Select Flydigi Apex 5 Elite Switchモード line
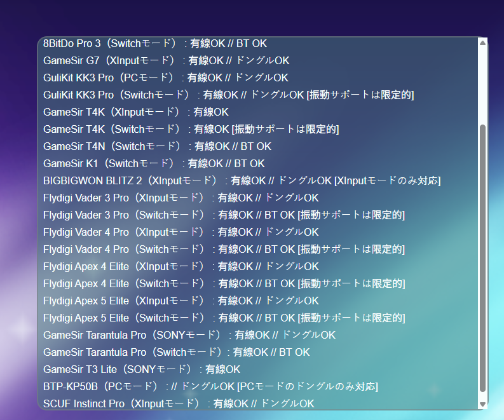 pyautogui.click(x=224, y=318)
